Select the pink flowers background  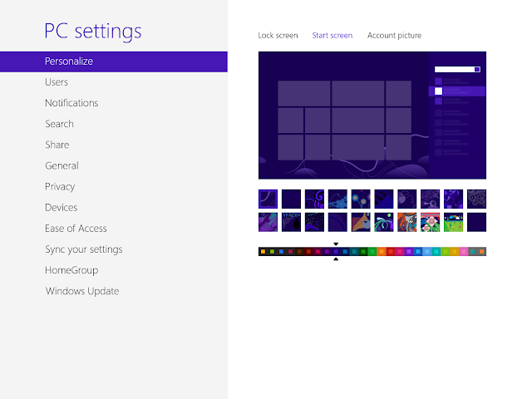(x=431, y=222)
